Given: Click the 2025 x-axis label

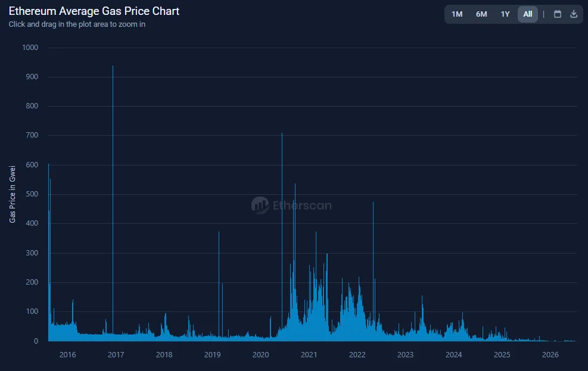Looking at the screenshot, I should 502,354.
